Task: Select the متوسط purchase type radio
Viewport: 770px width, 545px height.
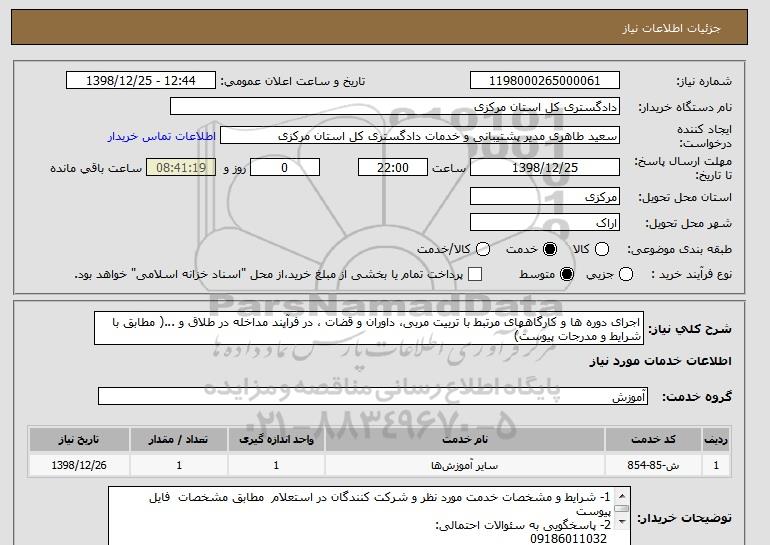Action: tap(567, 274)
